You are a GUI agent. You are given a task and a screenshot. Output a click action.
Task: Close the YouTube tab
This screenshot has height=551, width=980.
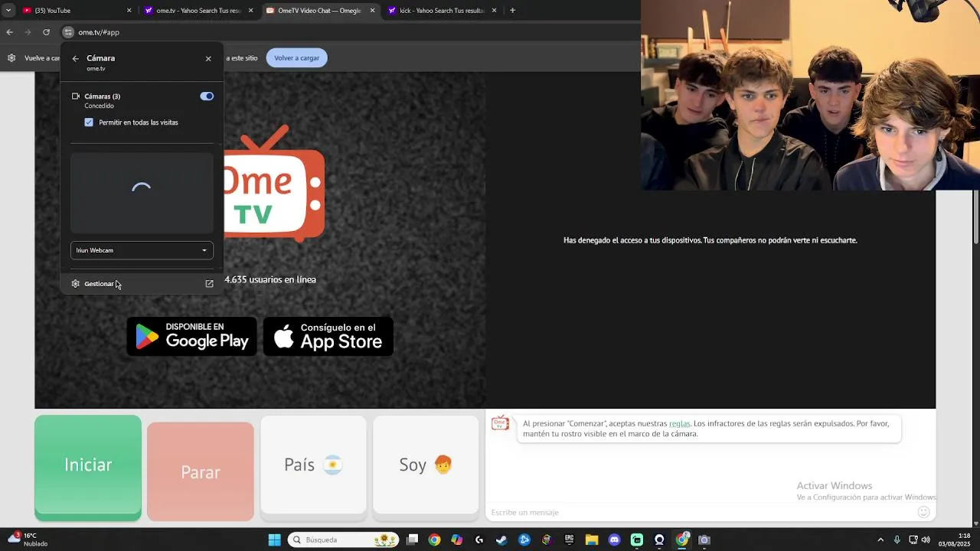click(129, 11)
